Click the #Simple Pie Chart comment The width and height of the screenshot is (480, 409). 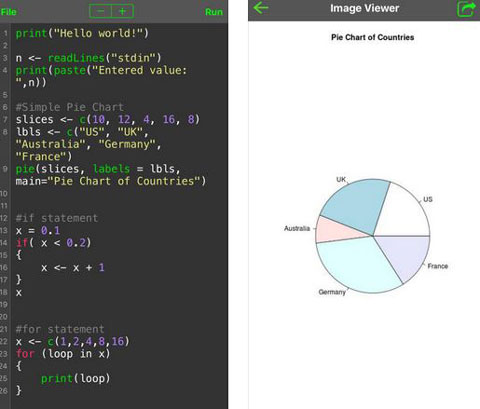pyautogui.click(x=70, y=107)
